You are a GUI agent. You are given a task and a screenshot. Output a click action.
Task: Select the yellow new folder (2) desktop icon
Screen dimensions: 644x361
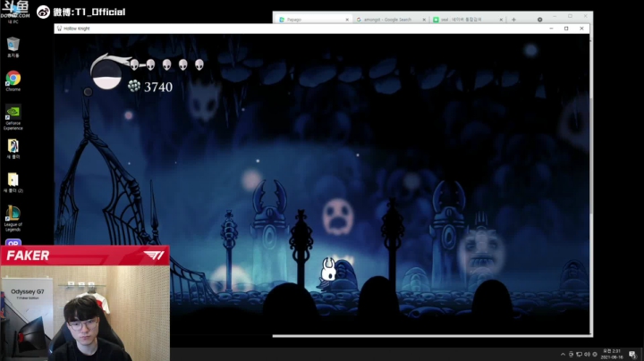pos(13,183)
